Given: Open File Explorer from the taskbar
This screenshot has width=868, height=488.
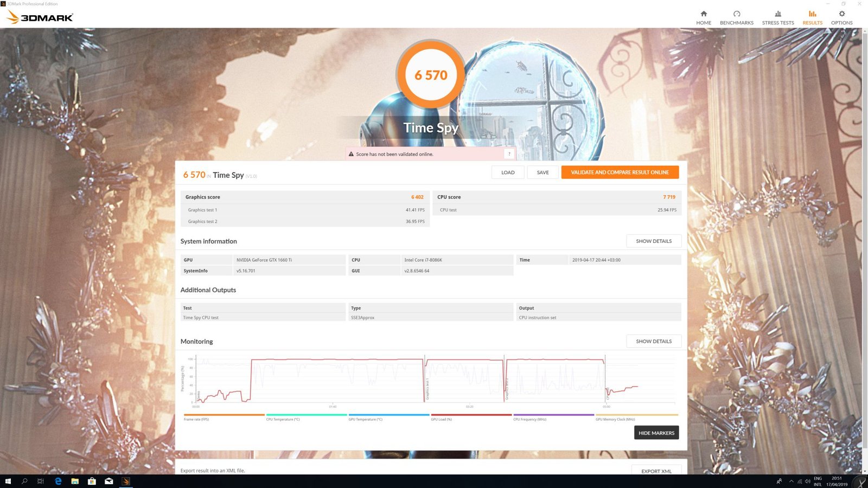Looking at the screenshot, I should 75,481.
